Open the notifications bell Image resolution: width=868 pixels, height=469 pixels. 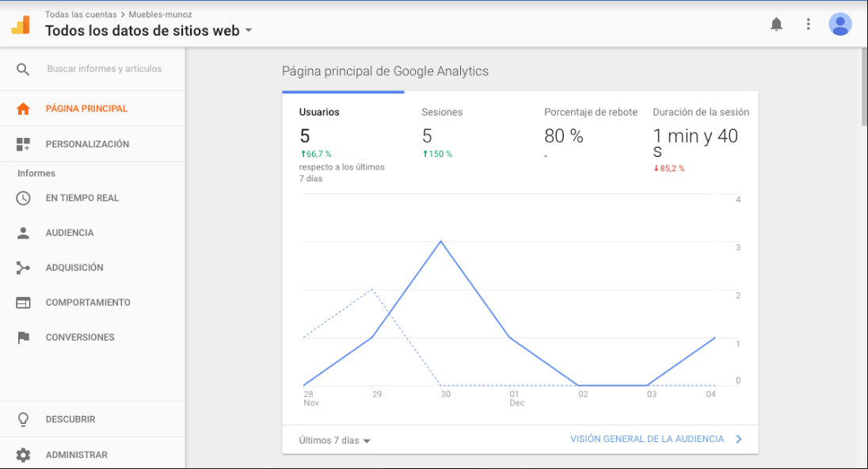tap(776, 25)
